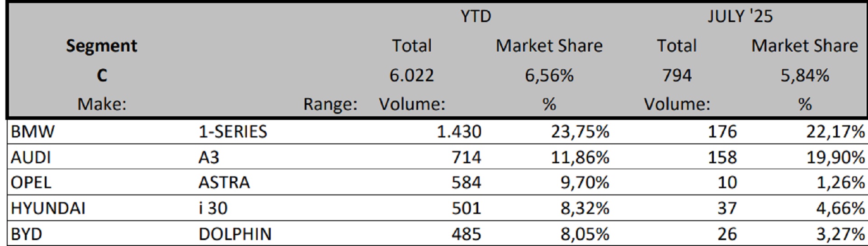
Task: Select the ASTRA range cell
Action: (x=224, y=182)
